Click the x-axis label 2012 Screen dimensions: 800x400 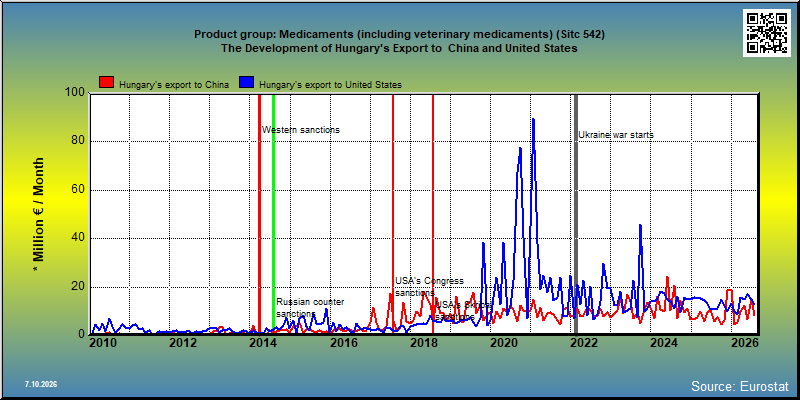183,343
